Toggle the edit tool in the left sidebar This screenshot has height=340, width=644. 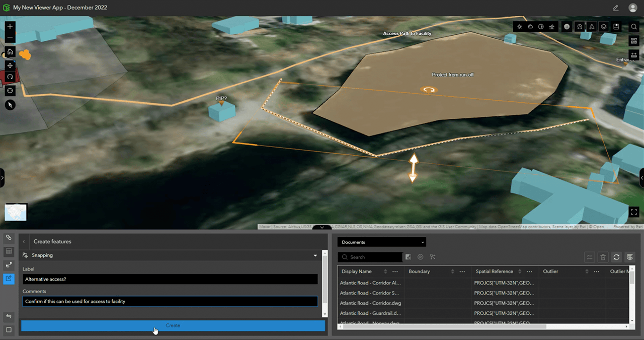[x=8, y=279]
